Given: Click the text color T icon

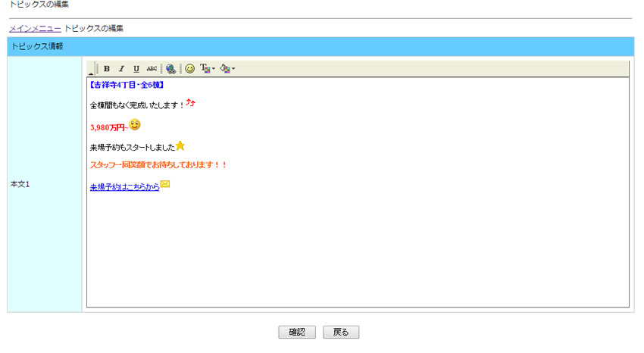Looking at the screenshot, I should [205, 68].
